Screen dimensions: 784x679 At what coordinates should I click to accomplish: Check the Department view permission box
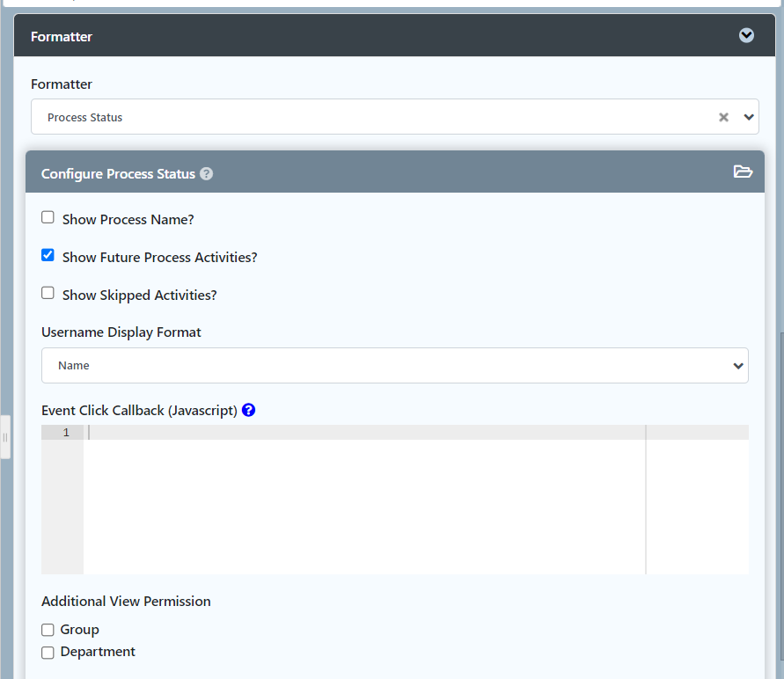(48, 652)
